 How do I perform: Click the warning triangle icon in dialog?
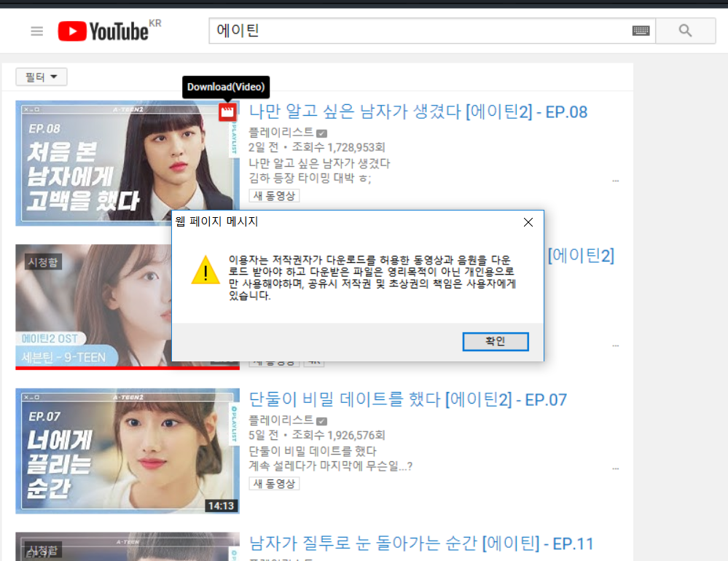[x=206, y=270]
